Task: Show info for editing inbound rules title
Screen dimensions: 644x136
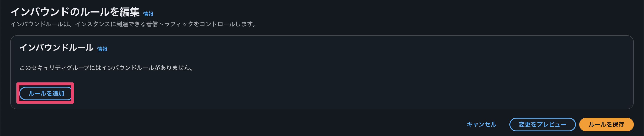Action: pos(148,14)
